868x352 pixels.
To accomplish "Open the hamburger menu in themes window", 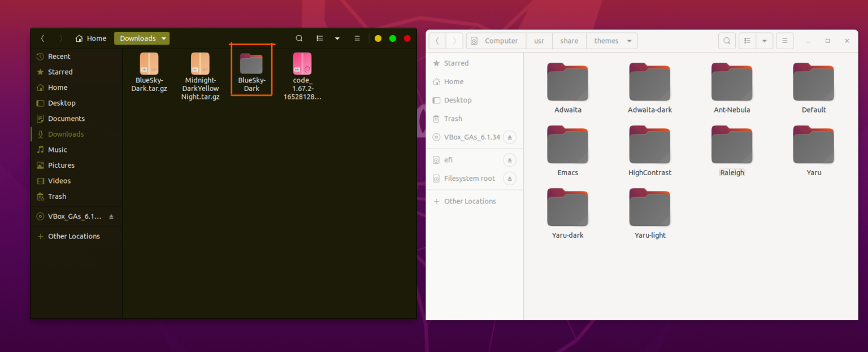I will [x=784, y=40].
